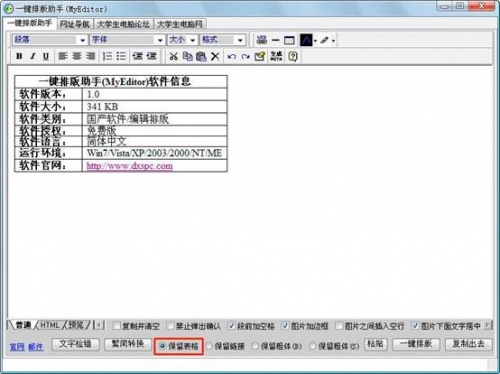
Task: Decrease the indent
Action: [137, 56]
